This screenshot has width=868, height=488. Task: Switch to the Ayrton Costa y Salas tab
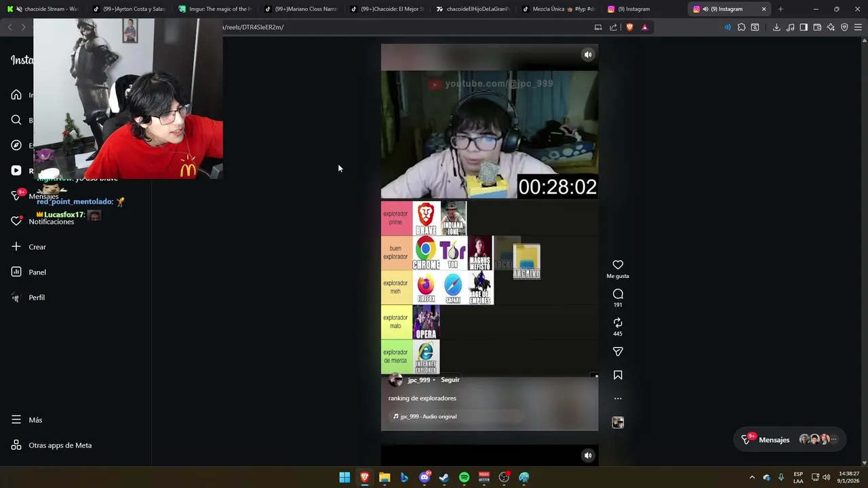point(129,9)
